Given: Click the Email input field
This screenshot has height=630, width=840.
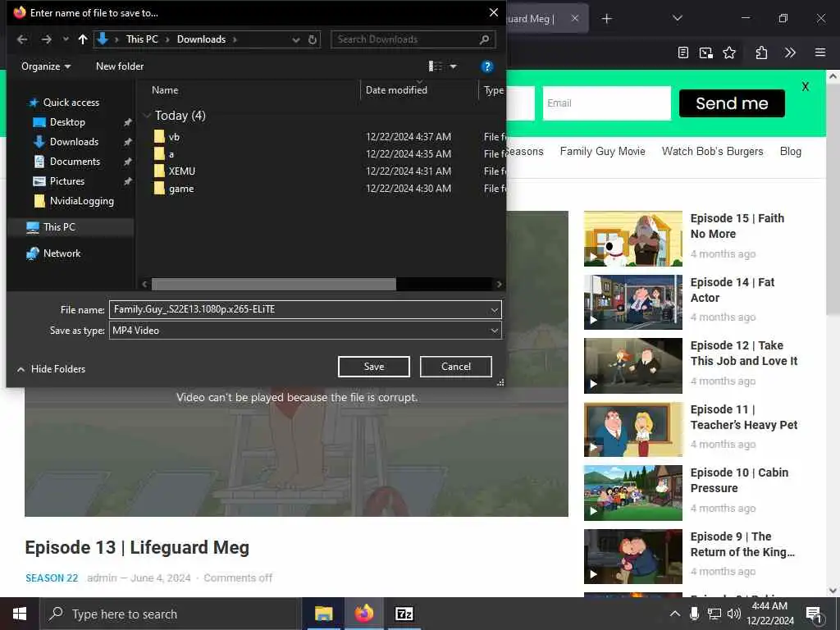Looking at the screenshot, I should (606, 103).
